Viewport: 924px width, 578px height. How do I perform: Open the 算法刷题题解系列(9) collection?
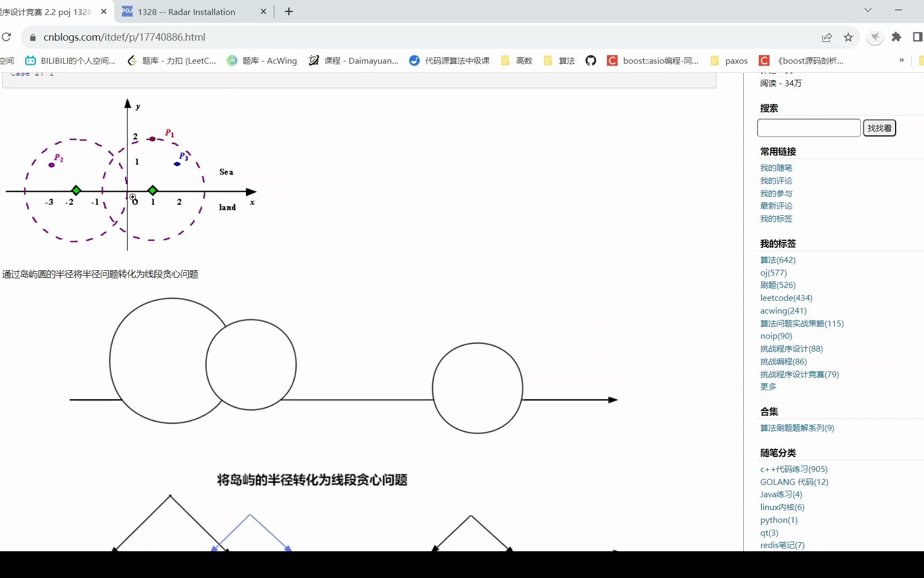(797, 428)
